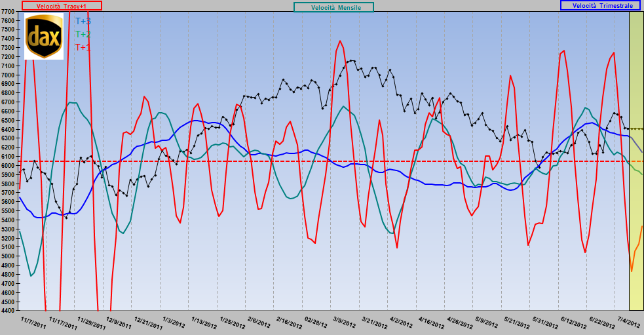
Task: Click the 5/21/2012 date label
Action: pyautogui.click(x=516, y=323)
